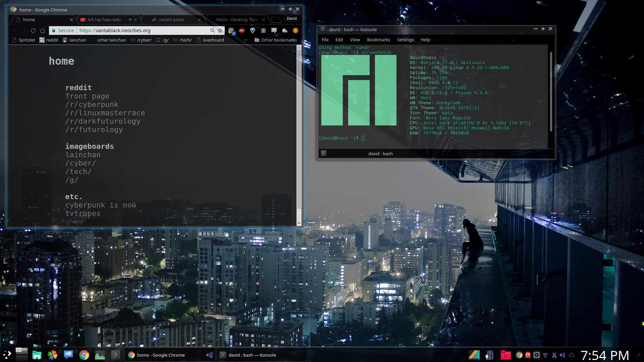Open the clipboard scissors tray icon
The width and height of the screenshot is (644, 362).
[x=554, y=355]
